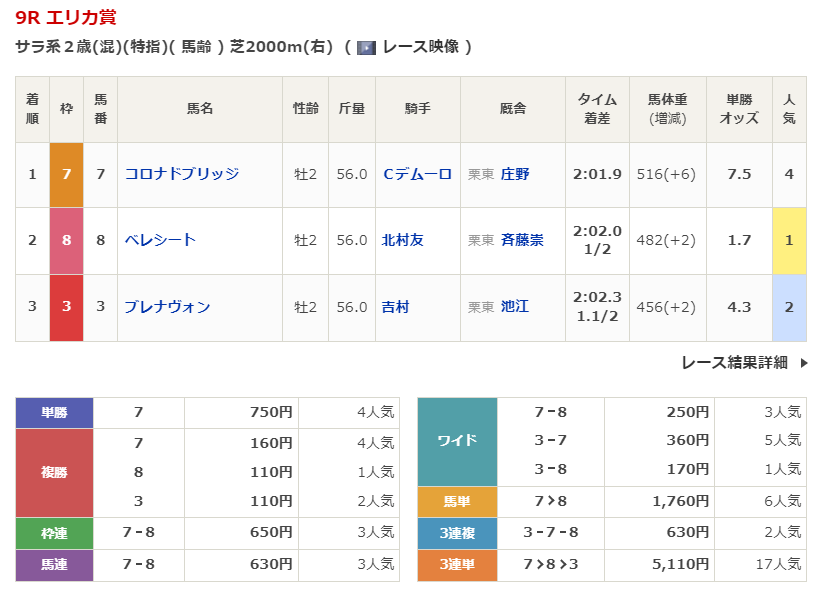Open horse コロナドブリッジ profile

pyautogui.click(x=182, y=174)
